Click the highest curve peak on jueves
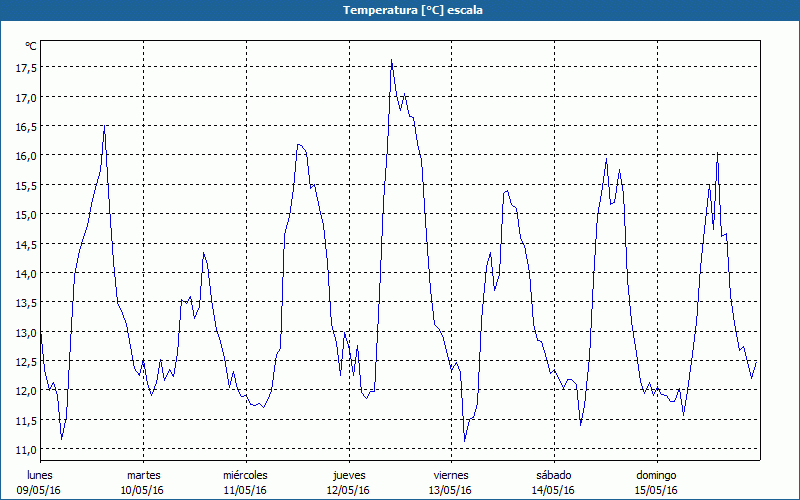 pyautogui.click(x=391, y=60)
